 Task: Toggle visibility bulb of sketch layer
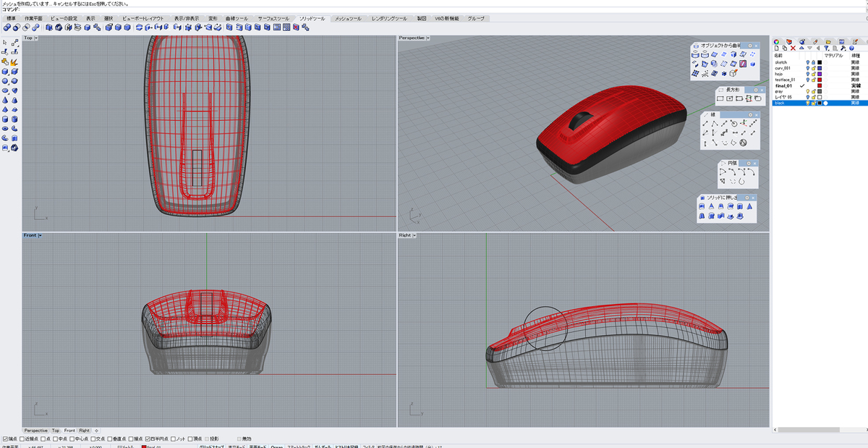(x=808, y=62)
